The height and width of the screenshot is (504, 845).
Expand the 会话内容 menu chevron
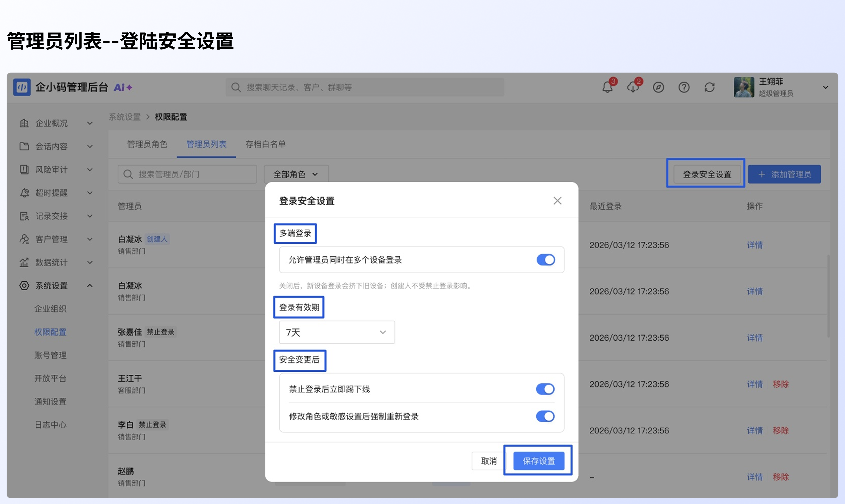(90, 146)
